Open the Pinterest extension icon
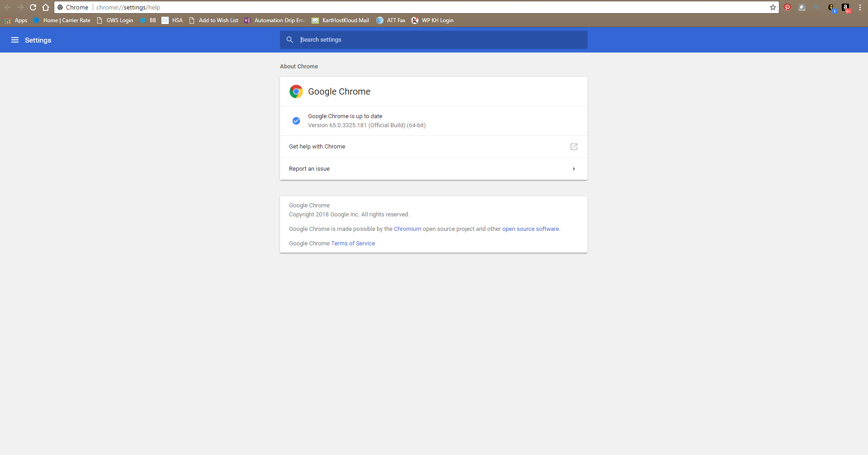This screenshot has width=868, height=455. (x=787, y=7)
